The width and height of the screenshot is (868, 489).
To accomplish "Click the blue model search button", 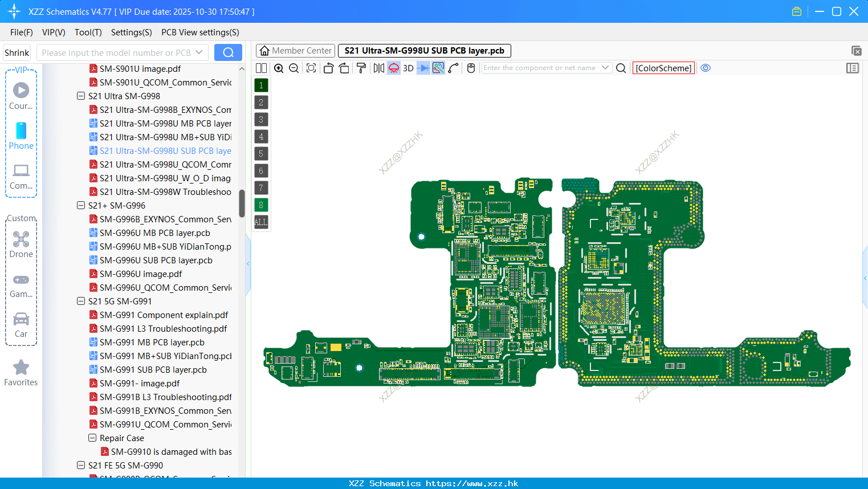I will [228, 52].
